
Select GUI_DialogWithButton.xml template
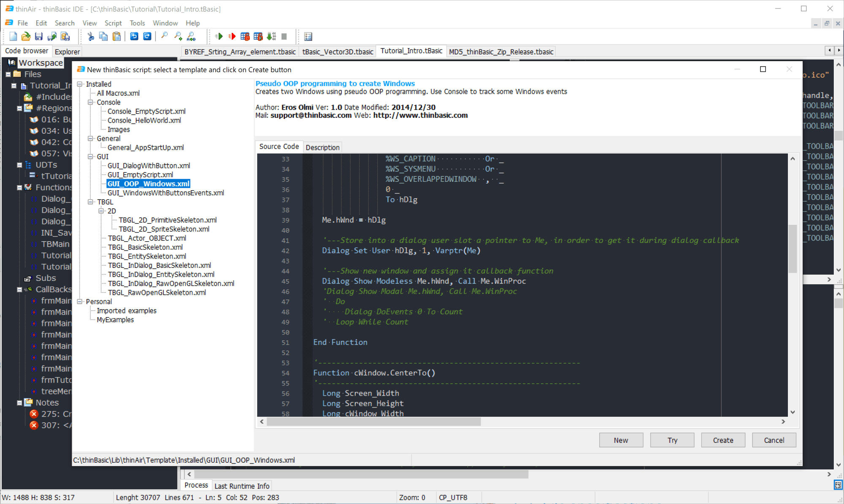click(149, 166)
